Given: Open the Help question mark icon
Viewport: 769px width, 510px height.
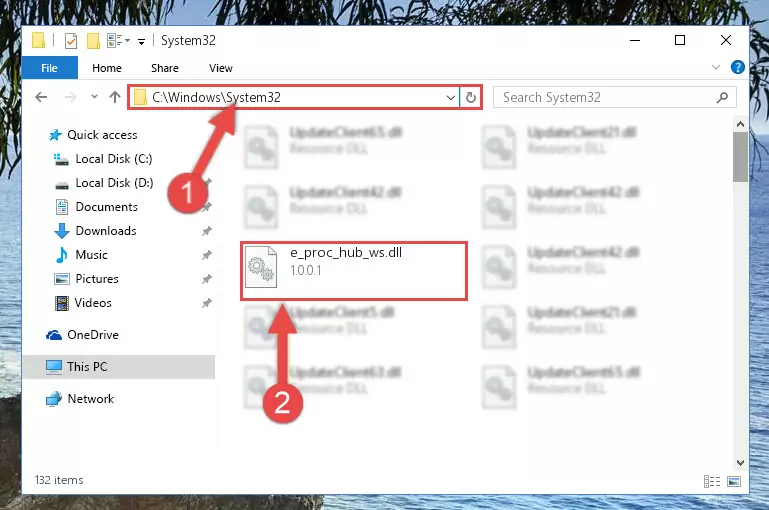Looking at the screenshot, I should click(738, 67).
